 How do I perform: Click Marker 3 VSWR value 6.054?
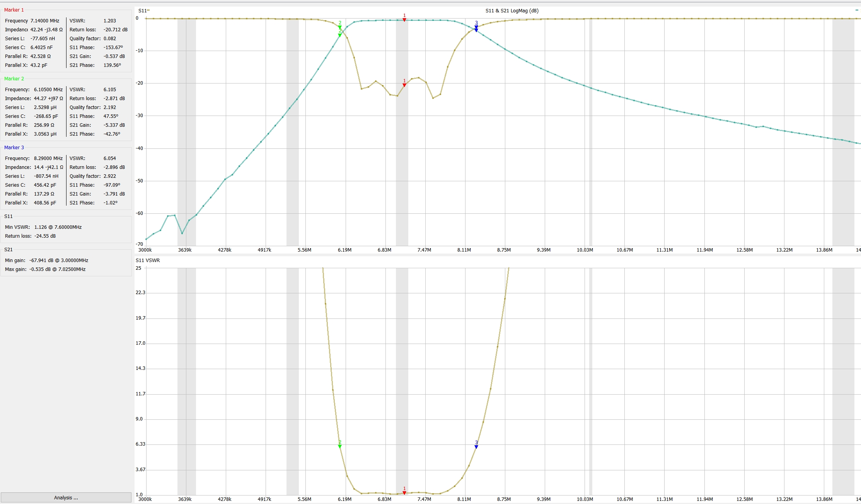(x=110, y=158)
